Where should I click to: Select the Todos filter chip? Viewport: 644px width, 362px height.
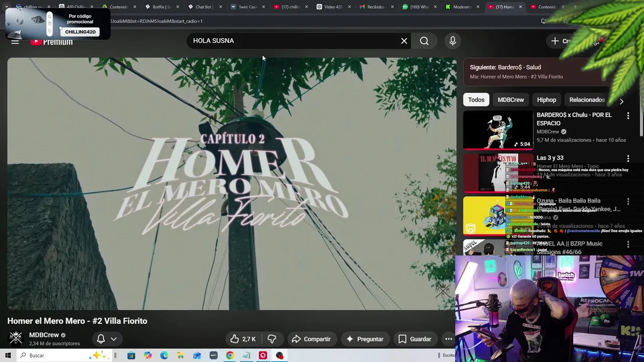coord(476,100)
